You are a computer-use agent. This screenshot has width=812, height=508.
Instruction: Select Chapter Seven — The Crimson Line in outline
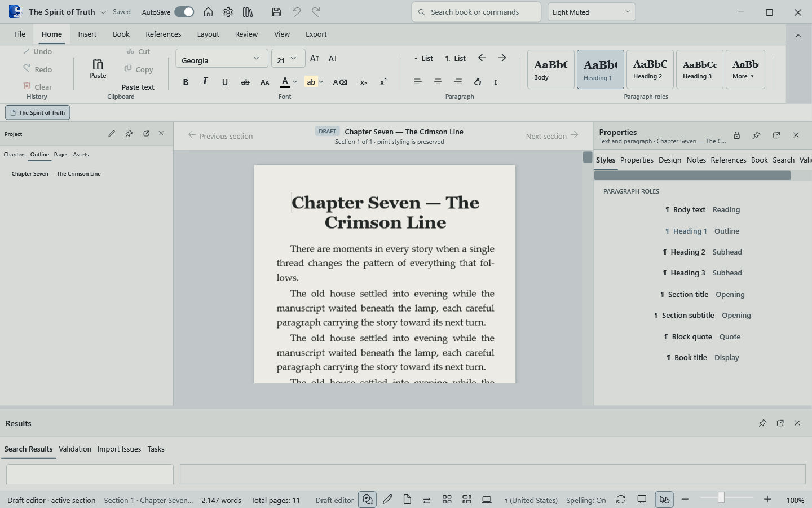tap(56, 173)
